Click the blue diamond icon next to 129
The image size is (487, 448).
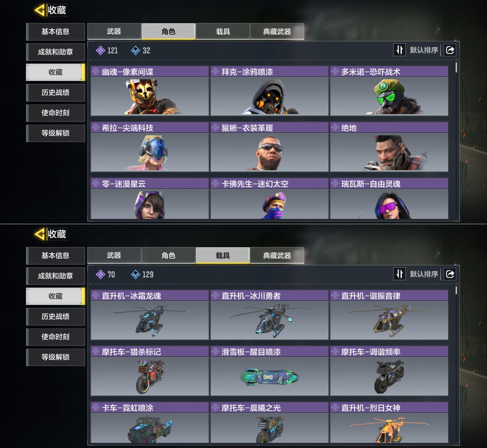136,274
